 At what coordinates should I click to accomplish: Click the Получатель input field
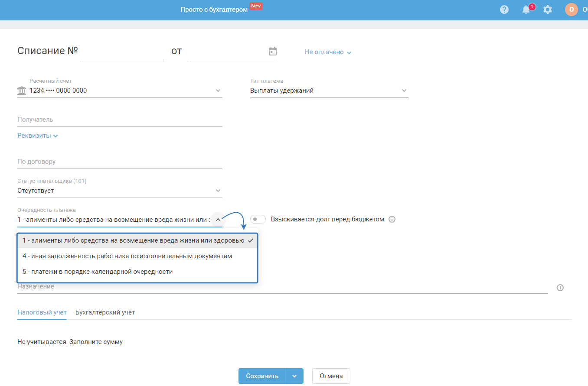point(120,120)
